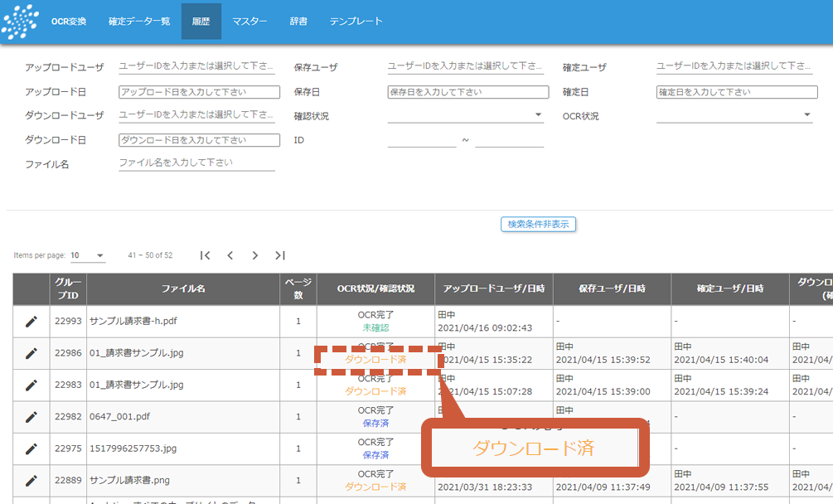Click the 検索条件非表示 button
The image size is (833, 504).
point(538,224)
